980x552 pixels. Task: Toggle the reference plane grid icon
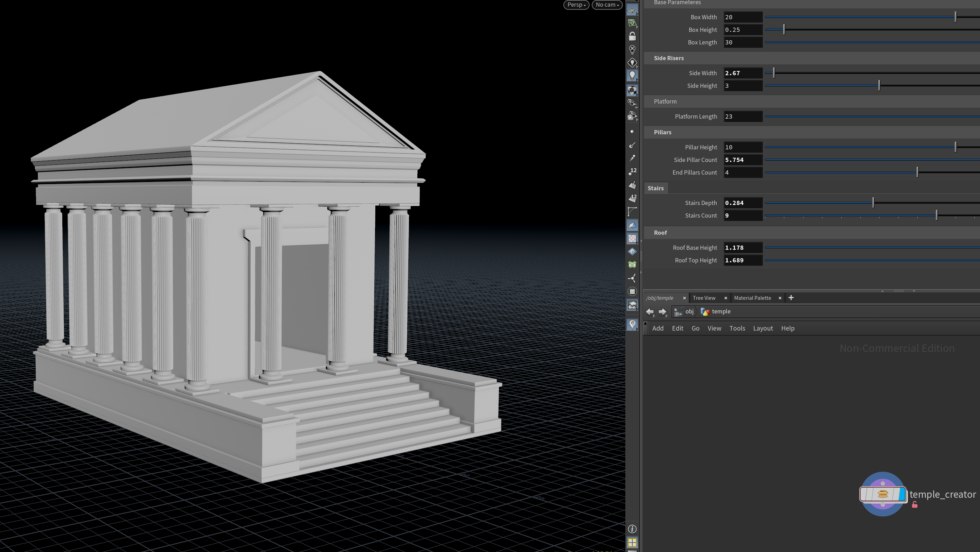(x=632, y=10)
